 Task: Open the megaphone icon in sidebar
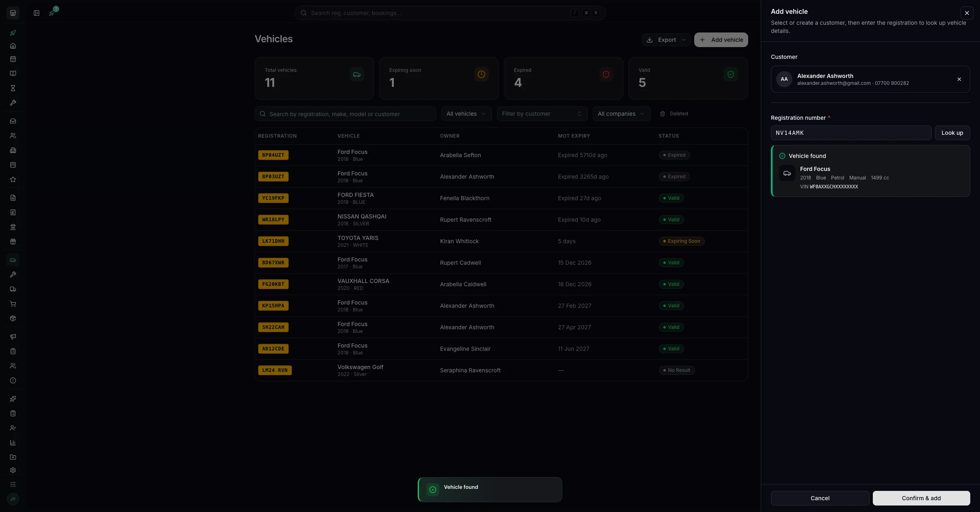[x=13, y=337]
